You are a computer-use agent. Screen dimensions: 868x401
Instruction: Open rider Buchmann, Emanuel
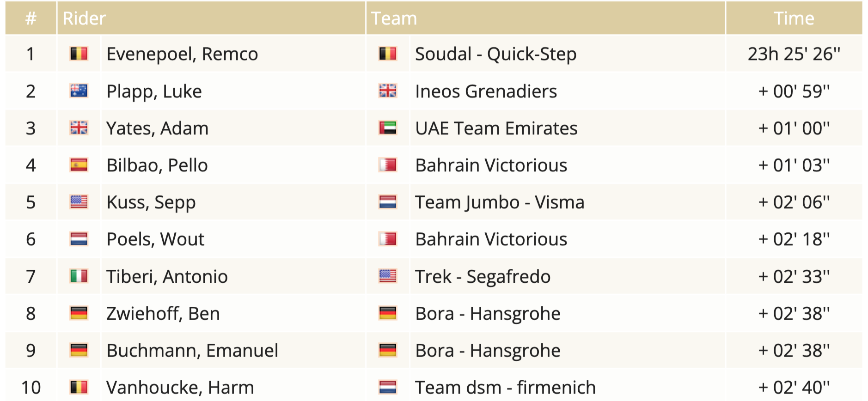192,350
